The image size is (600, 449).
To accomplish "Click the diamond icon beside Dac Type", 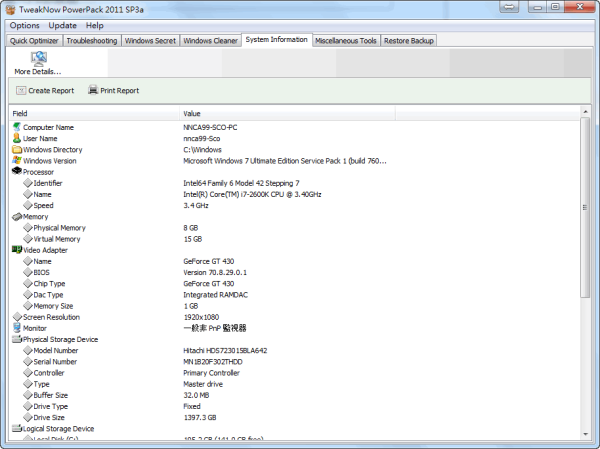I will pos(28,295).
